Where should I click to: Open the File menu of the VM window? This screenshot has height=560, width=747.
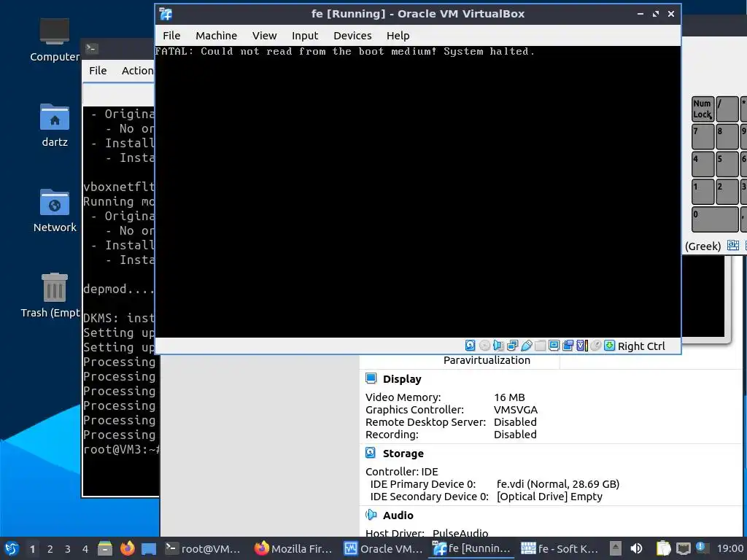pos(171,36)
